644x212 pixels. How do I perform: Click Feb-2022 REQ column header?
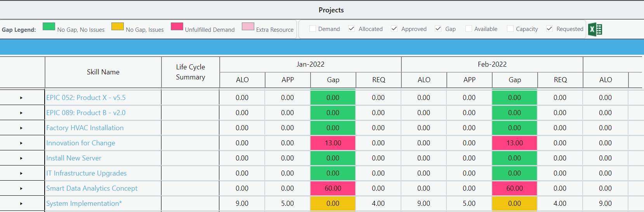[560, 80]
